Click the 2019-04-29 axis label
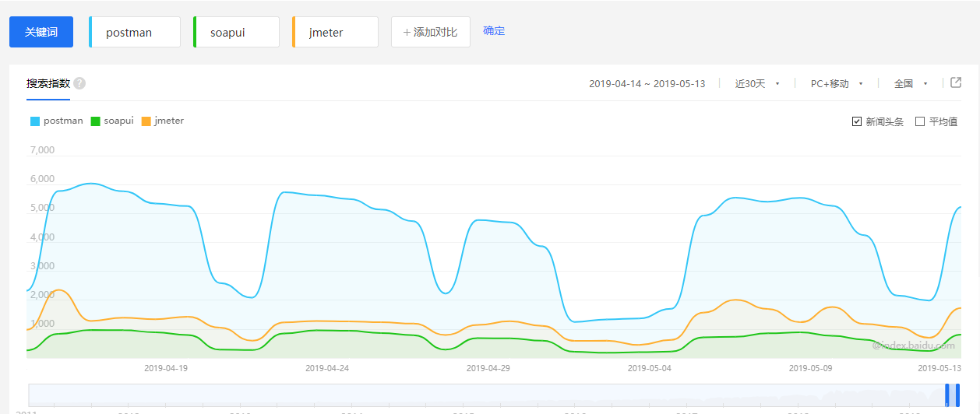The image size is (980, 414). coord(488,368)
